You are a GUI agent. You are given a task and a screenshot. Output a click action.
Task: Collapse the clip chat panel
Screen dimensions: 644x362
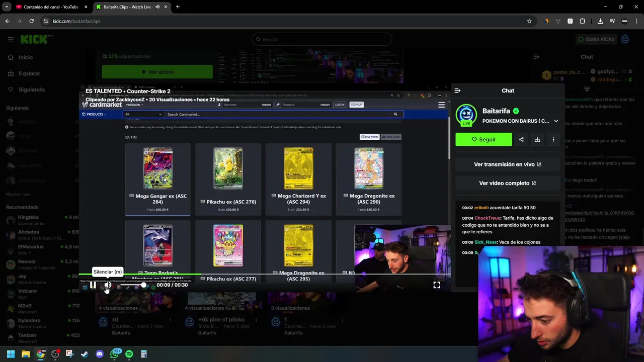457,90
